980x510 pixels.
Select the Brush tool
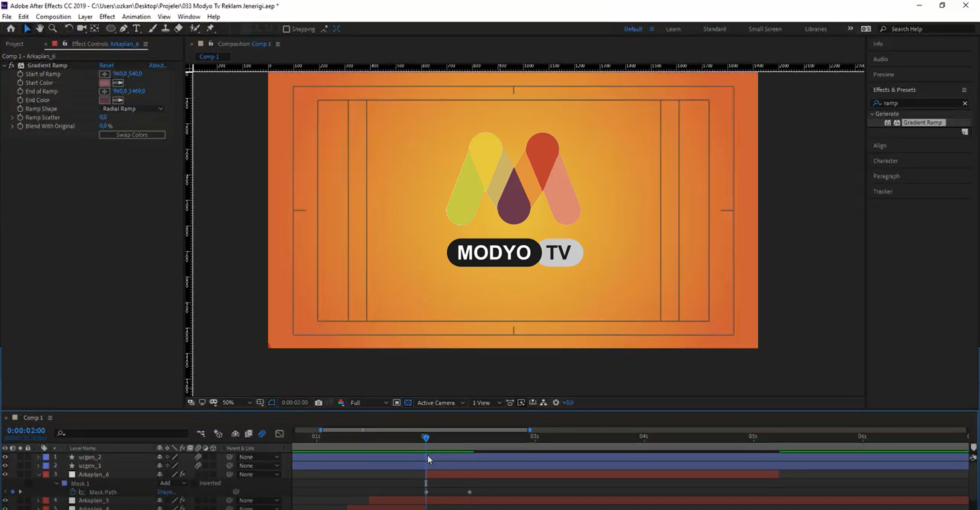(x=152, y=29)
